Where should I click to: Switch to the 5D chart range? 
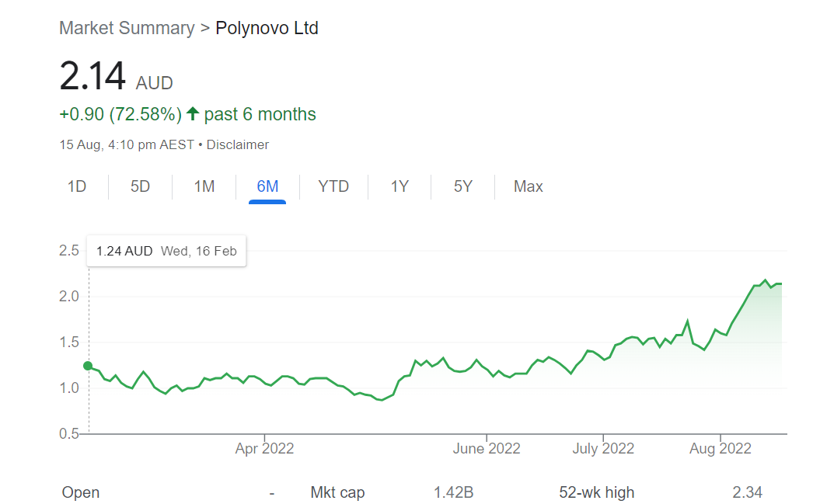[140, 186]
